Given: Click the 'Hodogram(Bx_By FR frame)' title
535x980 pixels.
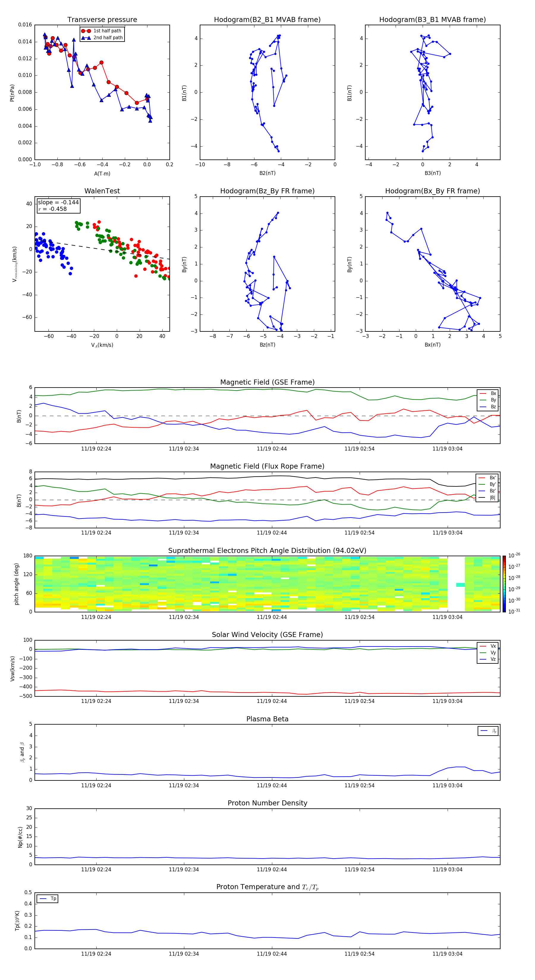Looking at the screenshot, I should tap(432, 191).
